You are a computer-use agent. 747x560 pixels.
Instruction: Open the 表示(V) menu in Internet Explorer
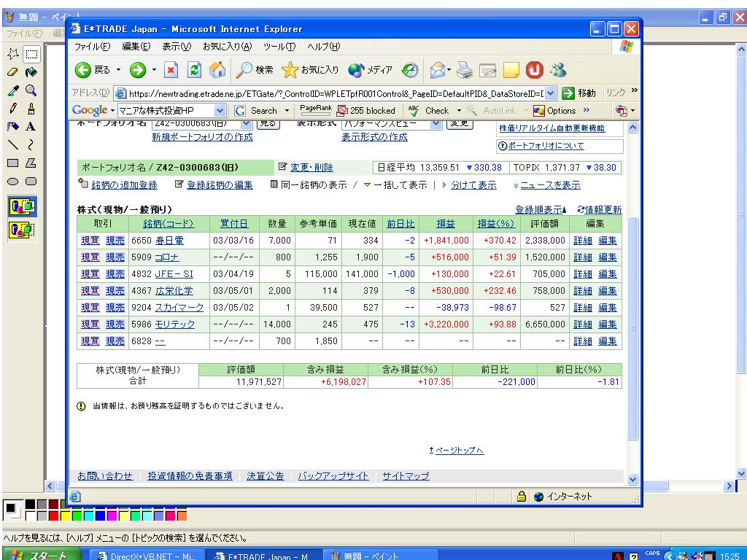177,46
